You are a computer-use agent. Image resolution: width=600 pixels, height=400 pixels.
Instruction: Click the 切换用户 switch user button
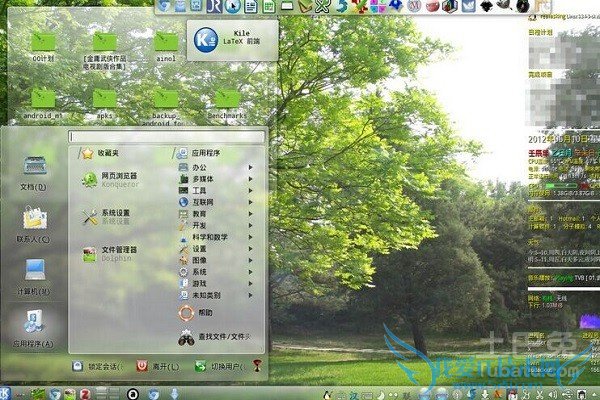tap(220, 367)
